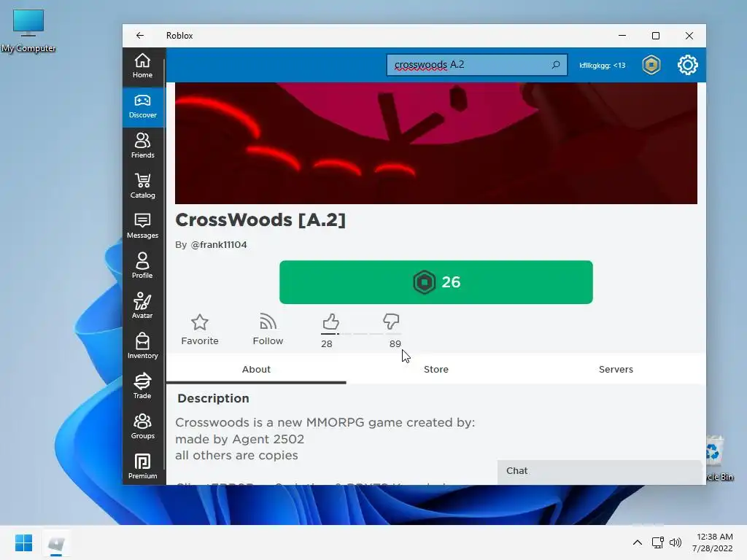Go to Home in Roblox sidebar
Viewport: 747px width, 560px height.
pos(142,66)
